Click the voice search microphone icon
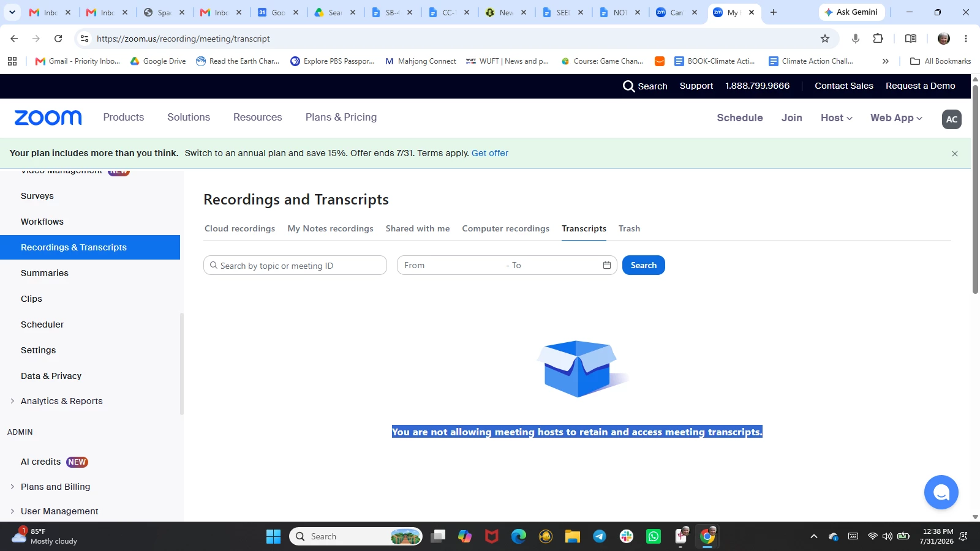Screen dimensions: 980x551 click(856, 39)
